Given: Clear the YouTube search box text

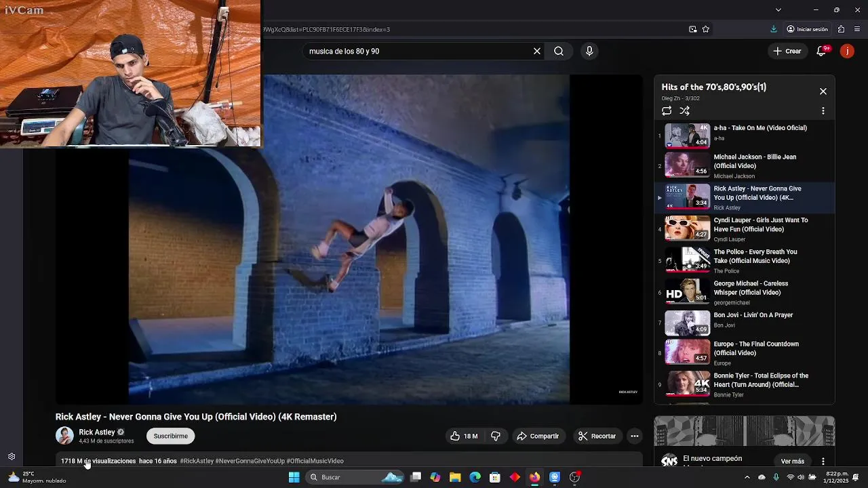Looking at the screenshot, I should [537, 51].
